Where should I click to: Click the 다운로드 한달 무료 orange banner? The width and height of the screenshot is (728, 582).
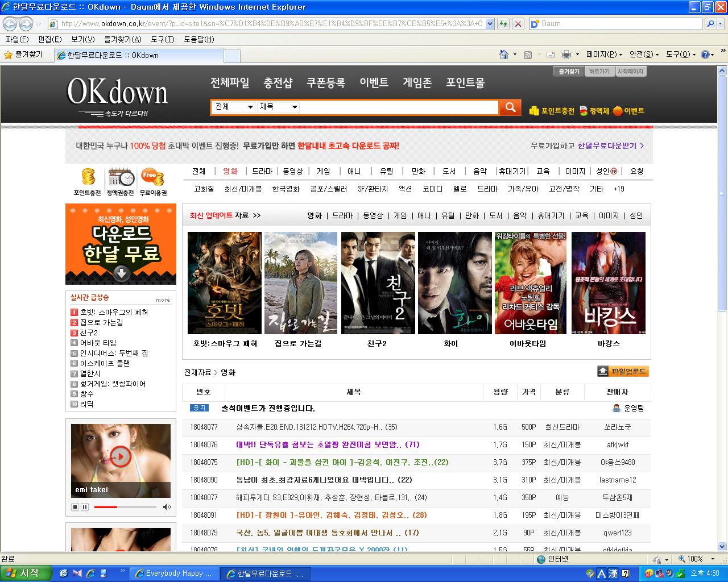pyautogui.click(x=121, y=244)
